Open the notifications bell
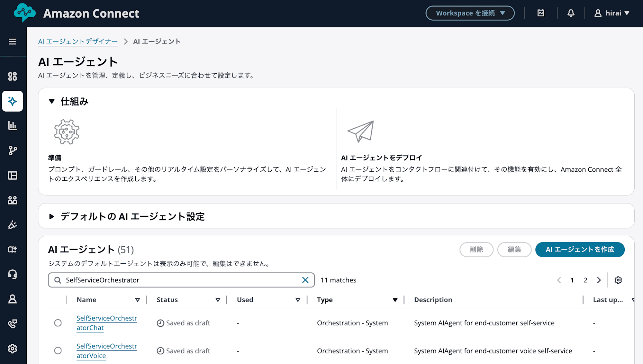This screenshot has height=364, width=643. pos(571,13)
